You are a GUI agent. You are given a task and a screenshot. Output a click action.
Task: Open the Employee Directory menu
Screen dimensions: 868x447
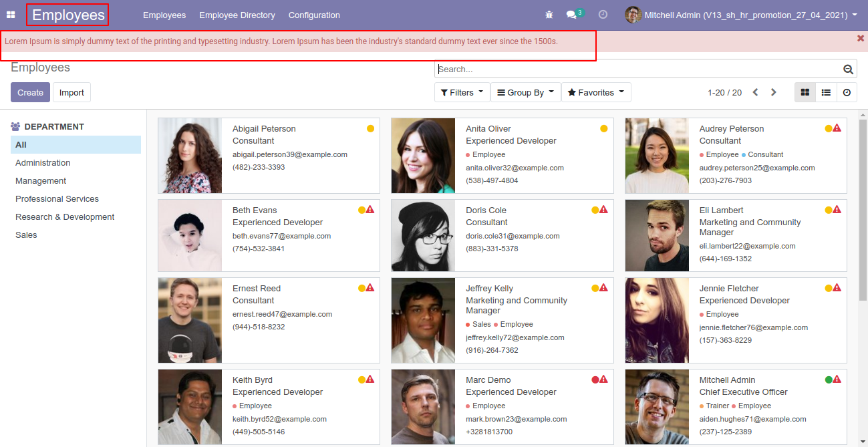click(x=237, y=15)
